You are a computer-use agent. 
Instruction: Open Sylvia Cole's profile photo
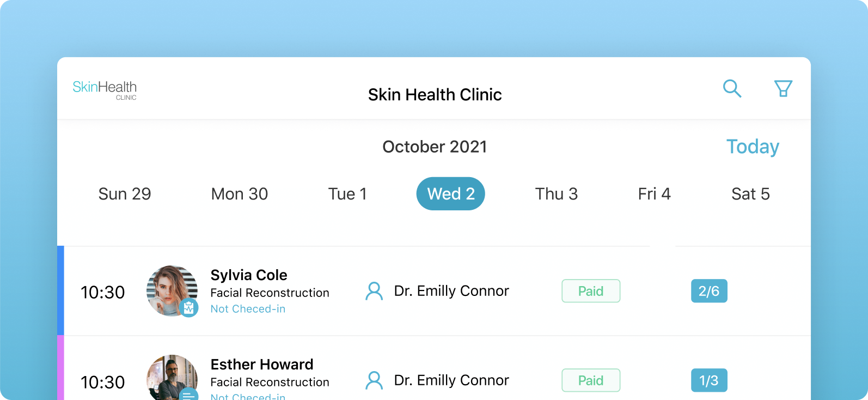pyautogui.click(x=170, y=289)
